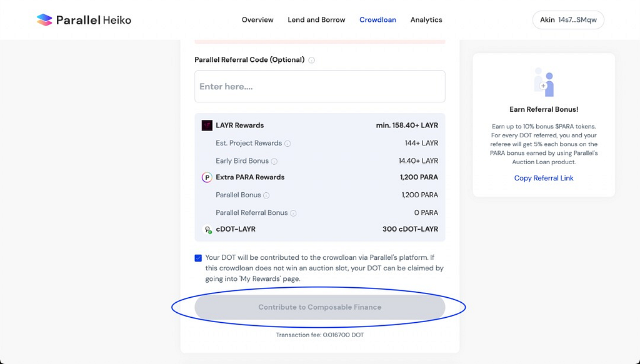
Task: Switch to the Analytics tab
Action: (426, 20)
